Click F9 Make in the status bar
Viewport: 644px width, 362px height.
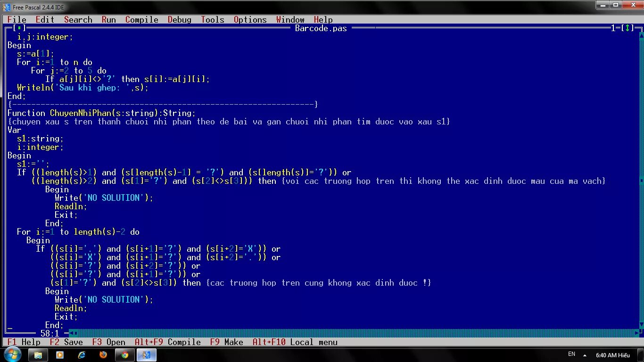click(x=227, y=342)
